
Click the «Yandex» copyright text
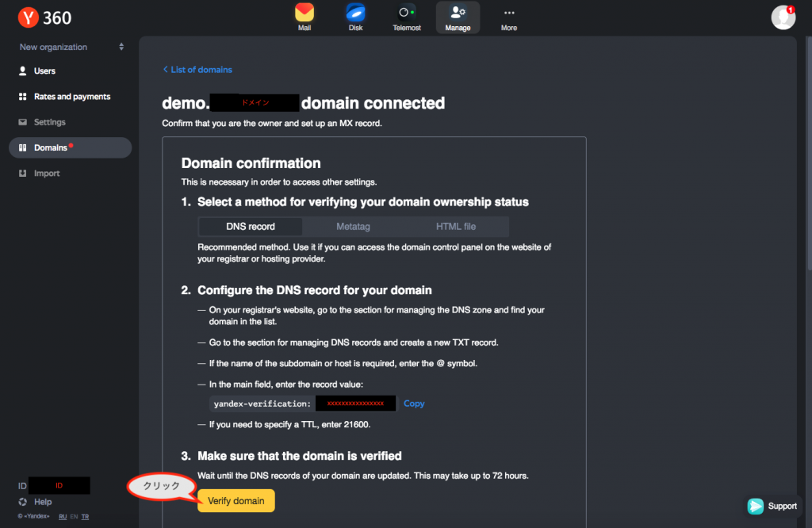point(33,517)
